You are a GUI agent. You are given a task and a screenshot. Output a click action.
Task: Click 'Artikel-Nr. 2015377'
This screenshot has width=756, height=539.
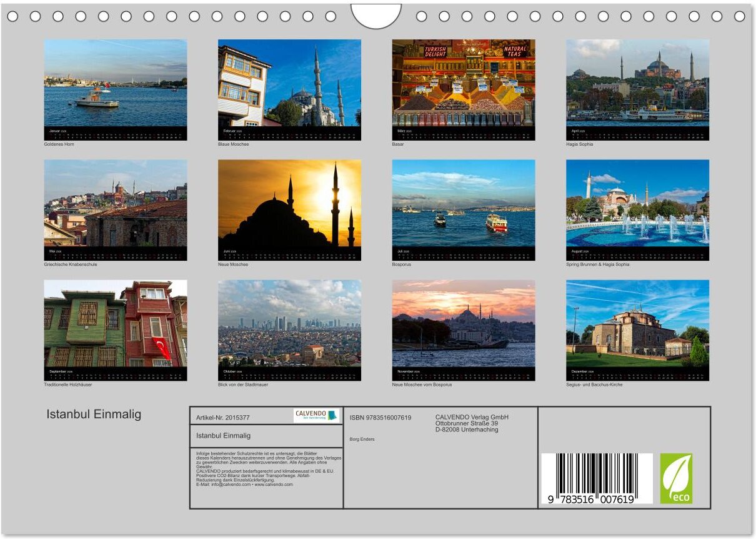(223, 417)
